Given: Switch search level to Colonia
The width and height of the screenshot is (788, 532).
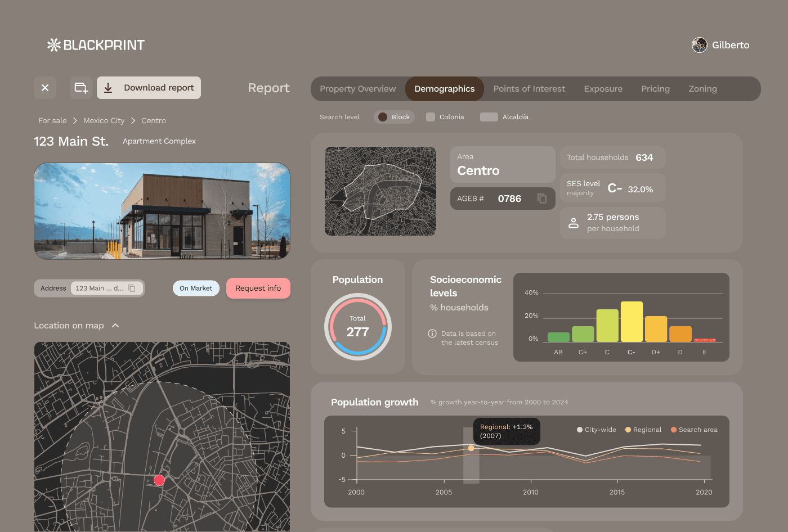Looking at the screenshot, I should pos(445,117).
